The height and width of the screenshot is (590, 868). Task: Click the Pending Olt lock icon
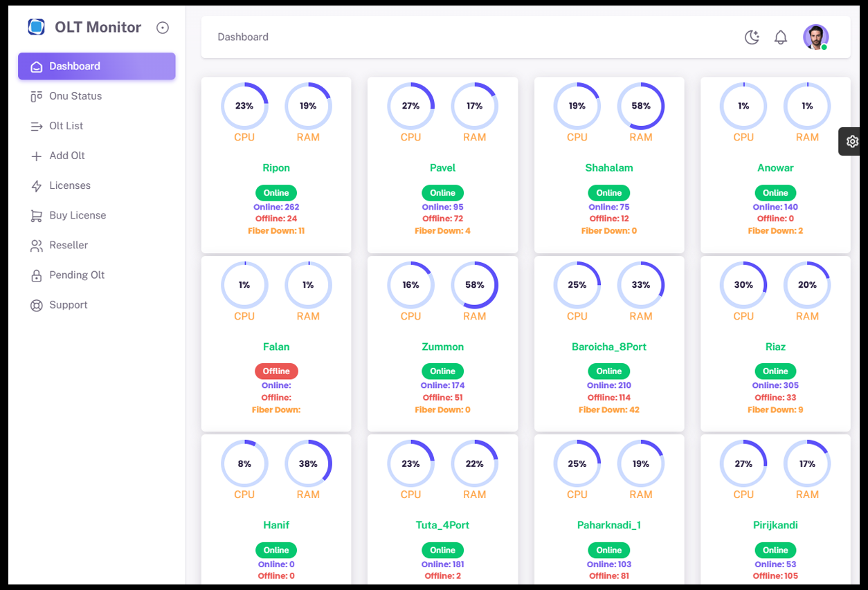pyautogui.click(x=36, y=275)
